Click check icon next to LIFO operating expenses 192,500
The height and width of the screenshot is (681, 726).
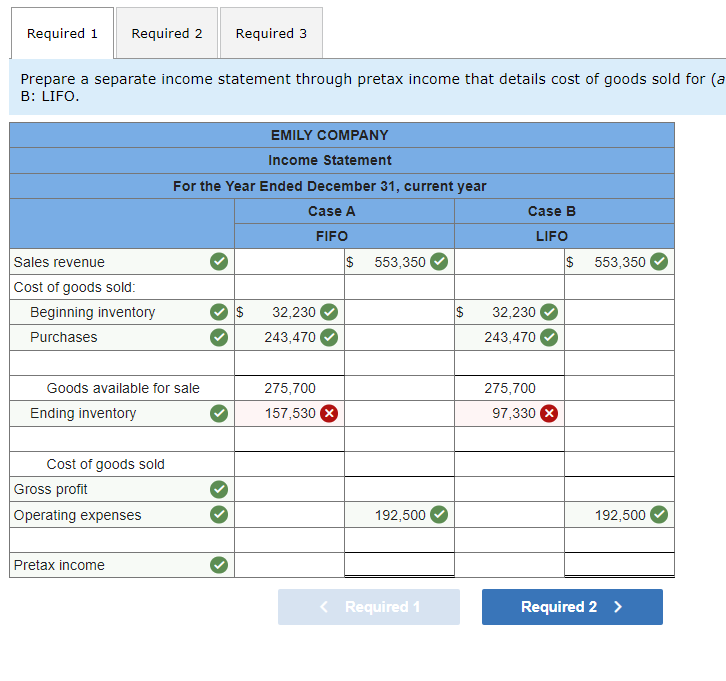coord(659,514)
